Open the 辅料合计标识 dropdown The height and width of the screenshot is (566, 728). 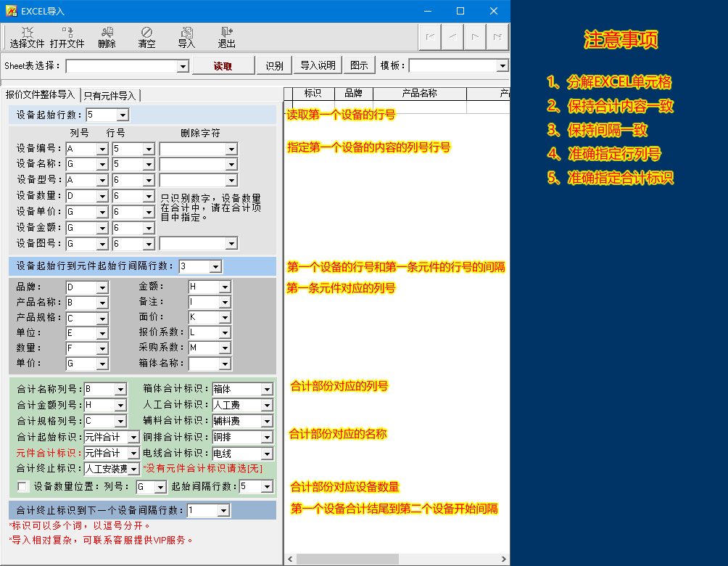(267, 421)
